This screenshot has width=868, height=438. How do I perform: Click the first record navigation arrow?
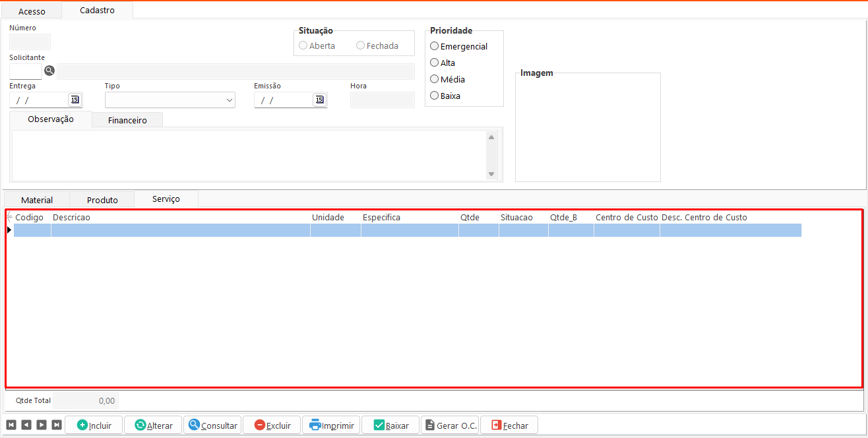[x=11, y=425]
